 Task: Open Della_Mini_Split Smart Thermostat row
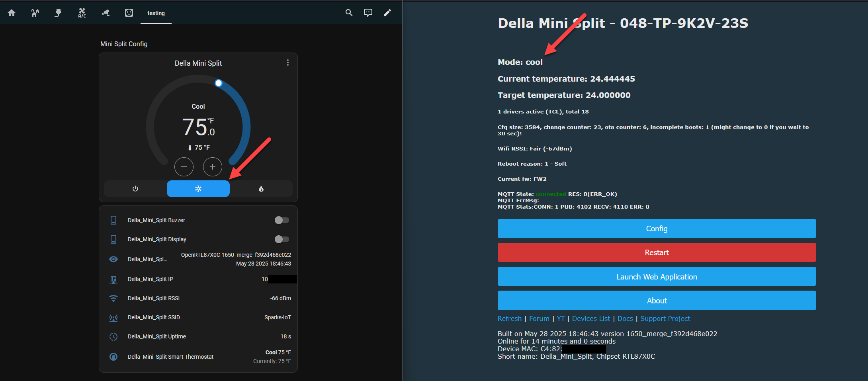pos(198,357)
